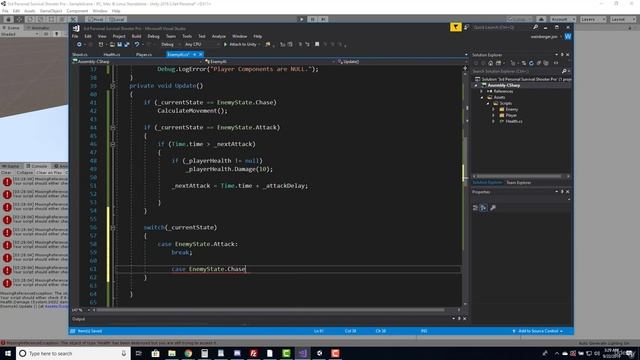Viewport: 640px width, 360px height.
Task: Click the Save All icon in toolbar
Action: pyautogui.click(x=127, y=44)
